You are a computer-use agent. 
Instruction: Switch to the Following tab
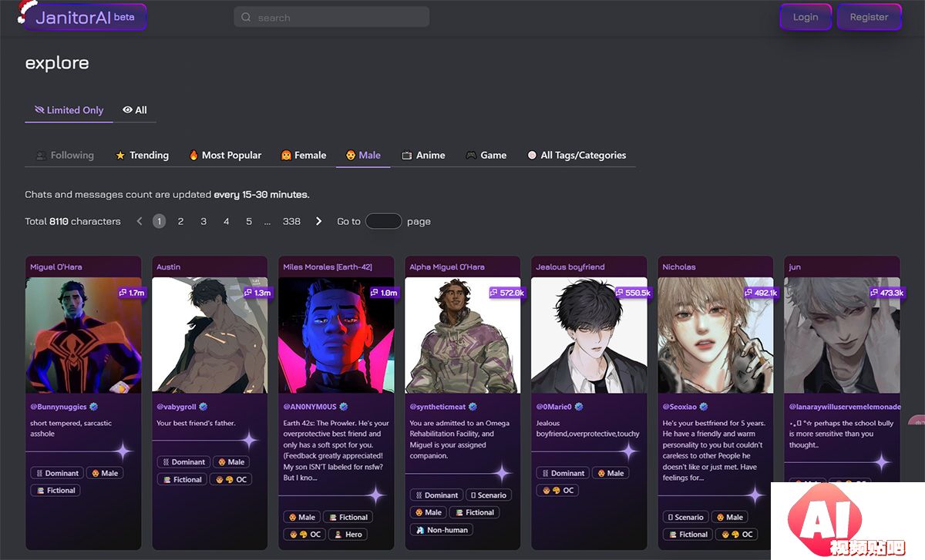65,155
